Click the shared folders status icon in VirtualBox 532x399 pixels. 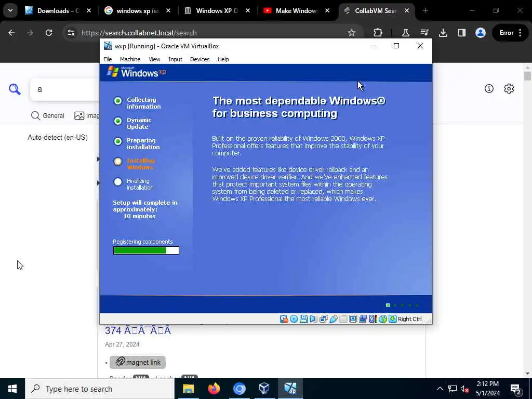(343, 319)
